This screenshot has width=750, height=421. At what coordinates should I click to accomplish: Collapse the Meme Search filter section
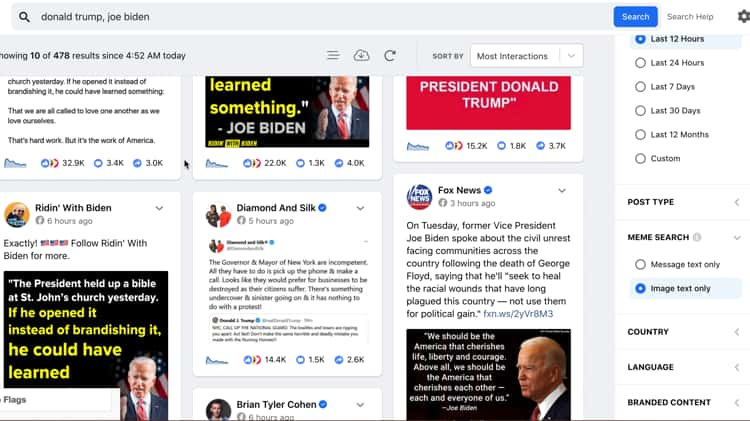[737, 237]
